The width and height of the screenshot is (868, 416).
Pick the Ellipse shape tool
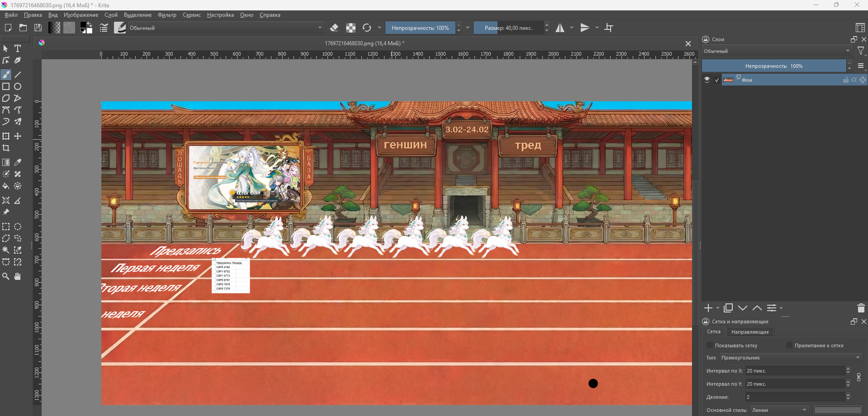[x=18, y=86]
